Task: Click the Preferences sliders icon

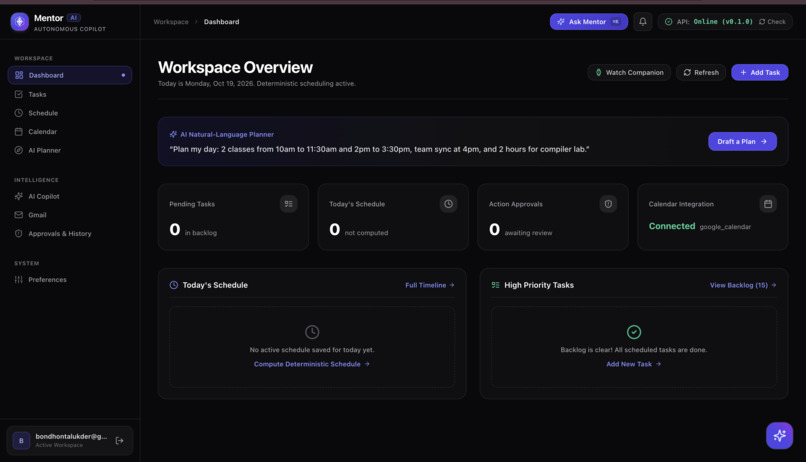Action: point(19,280)
